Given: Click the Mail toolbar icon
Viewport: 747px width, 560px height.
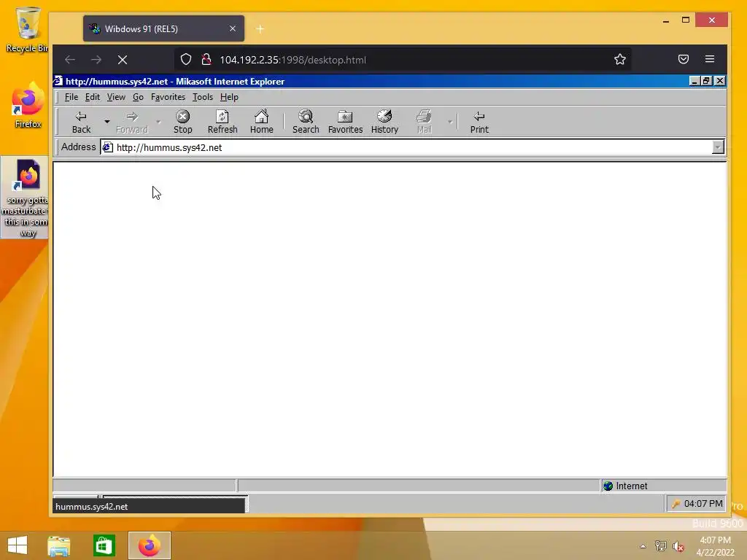Looking at the screenshot, I should (x=424, y=122).
